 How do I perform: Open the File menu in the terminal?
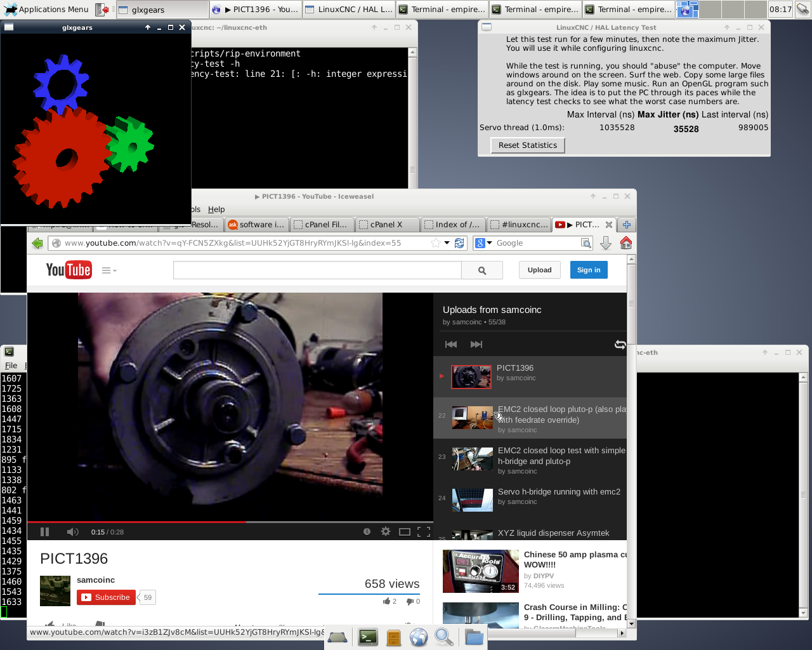(x=11, y=366)
